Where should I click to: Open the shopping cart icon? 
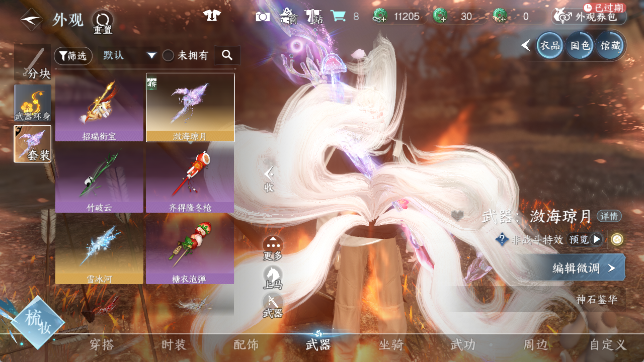pyautogui.click(x=338, y=16)
